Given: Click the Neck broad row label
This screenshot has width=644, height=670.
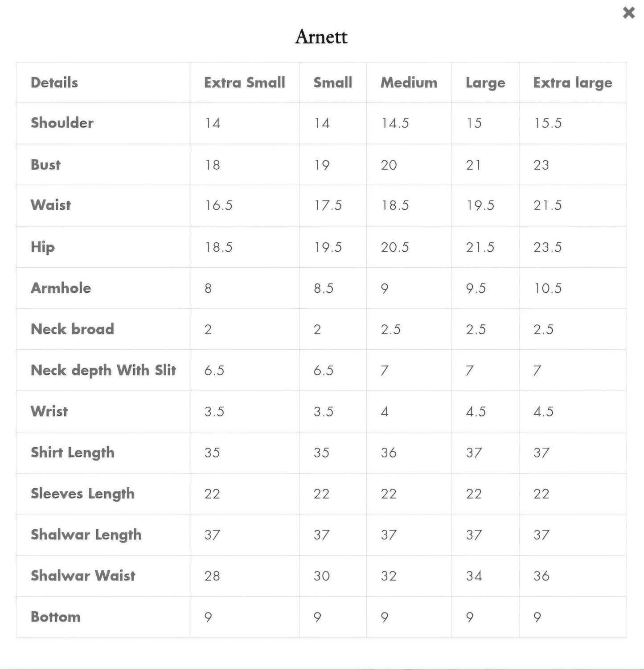Looking at the screenshot, I should pos(72,329).
